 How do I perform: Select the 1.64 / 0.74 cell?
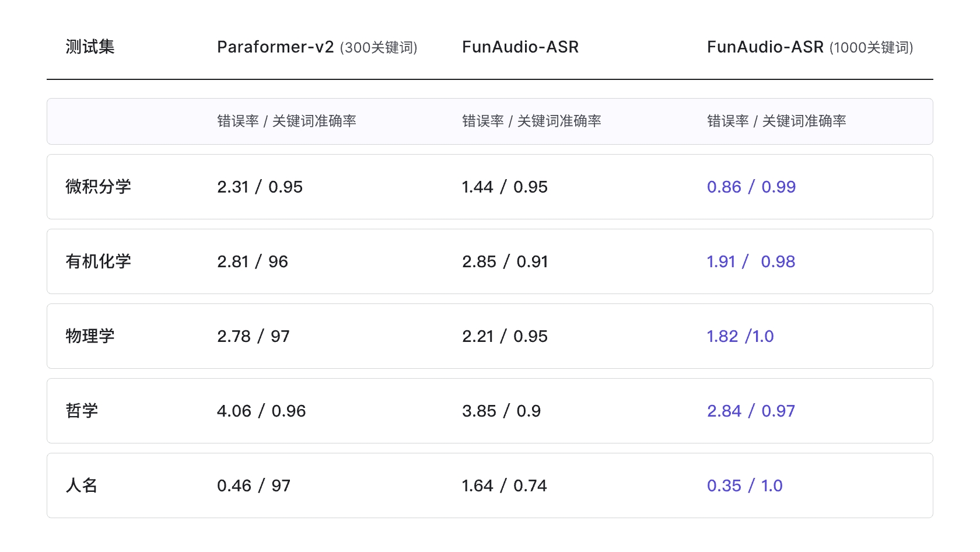click(x=504, y=485)
